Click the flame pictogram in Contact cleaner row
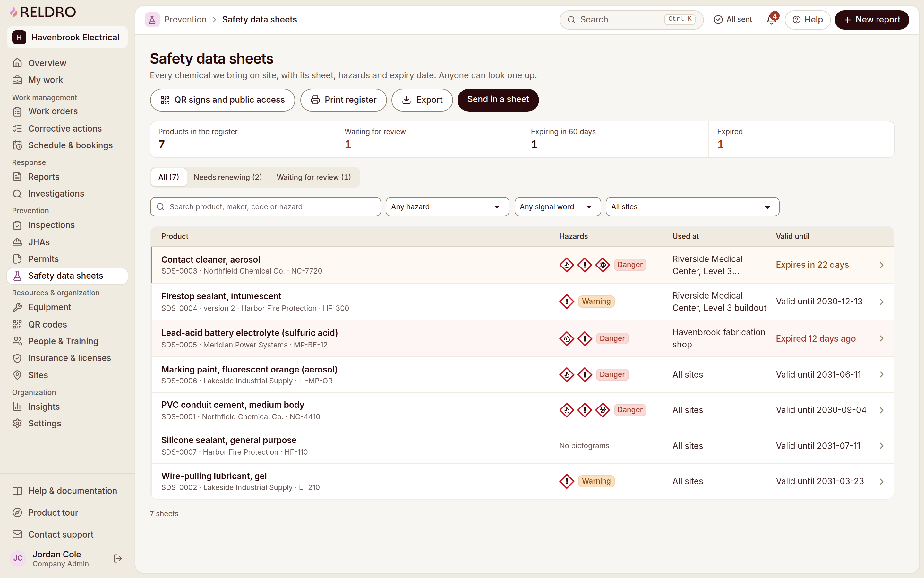The height and width of the screenshot is (578, 924). [x=567, y=265]
